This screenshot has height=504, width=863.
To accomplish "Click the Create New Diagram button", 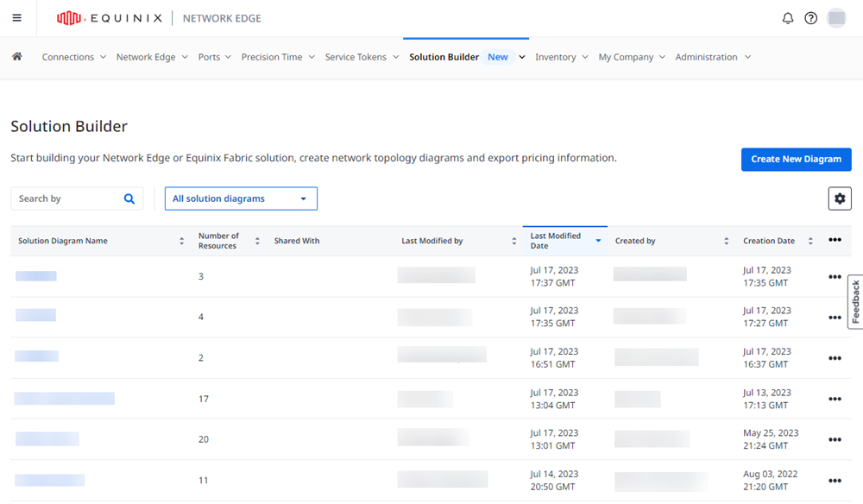I will [796, 160].
